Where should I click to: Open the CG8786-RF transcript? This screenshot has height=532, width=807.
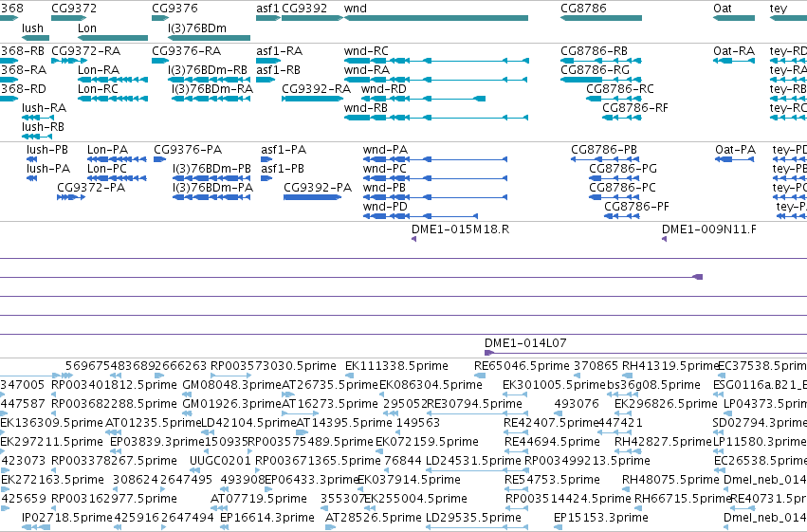[622, 118]
